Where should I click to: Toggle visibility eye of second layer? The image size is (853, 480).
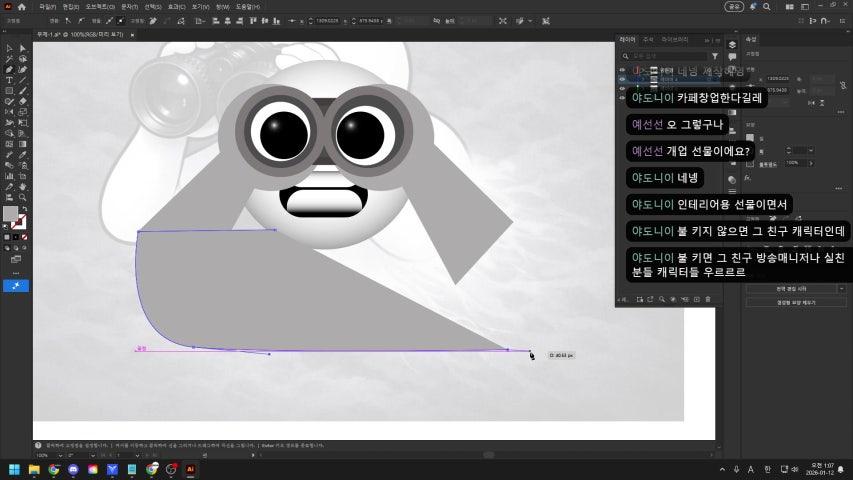point(622,80)
